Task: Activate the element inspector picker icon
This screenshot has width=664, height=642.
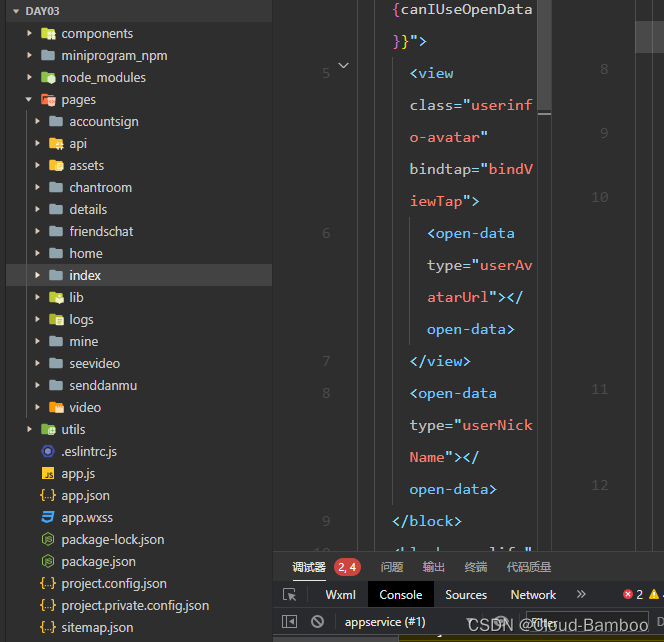Action: 290,595
